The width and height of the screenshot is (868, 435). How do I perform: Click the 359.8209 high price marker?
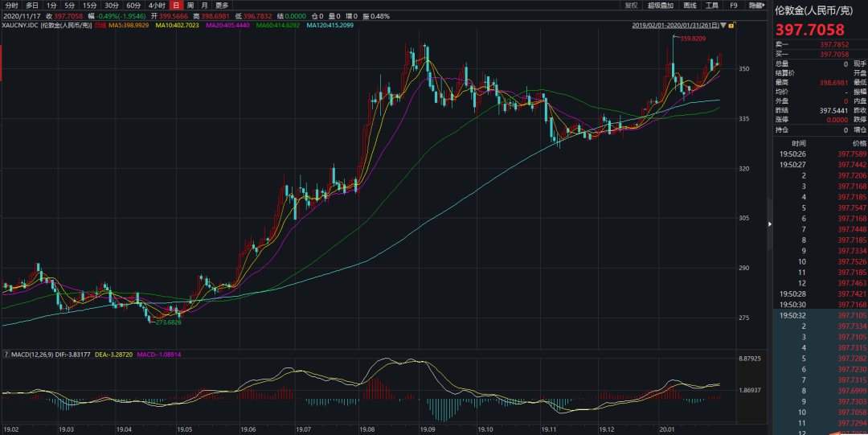point(693,39)
